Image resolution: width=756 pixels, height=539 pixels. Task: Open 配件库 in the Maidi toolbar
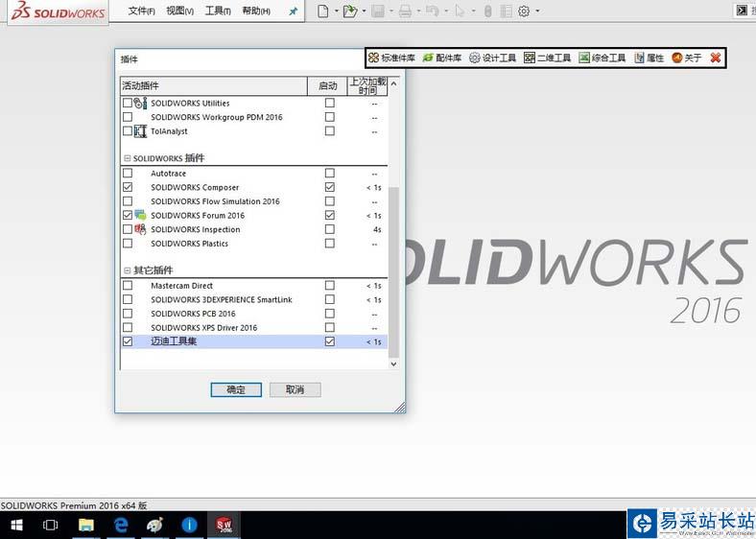tap(442, 58)
